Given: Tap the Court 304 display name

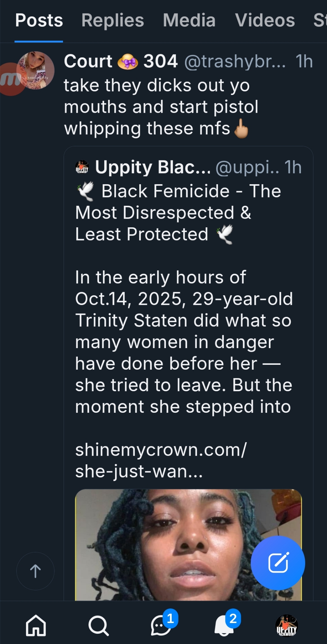Looking at the screenshot, I should click(x=121, y=61).
